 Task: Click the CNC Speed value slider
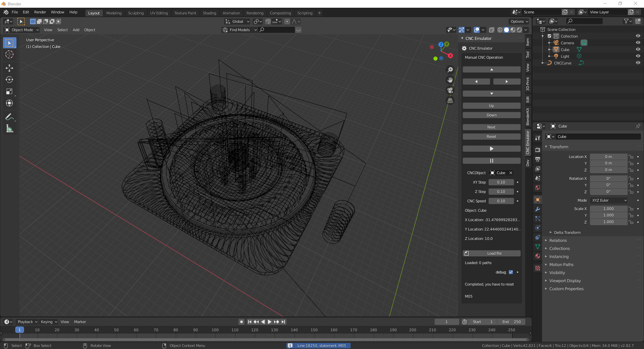(501, 201)
